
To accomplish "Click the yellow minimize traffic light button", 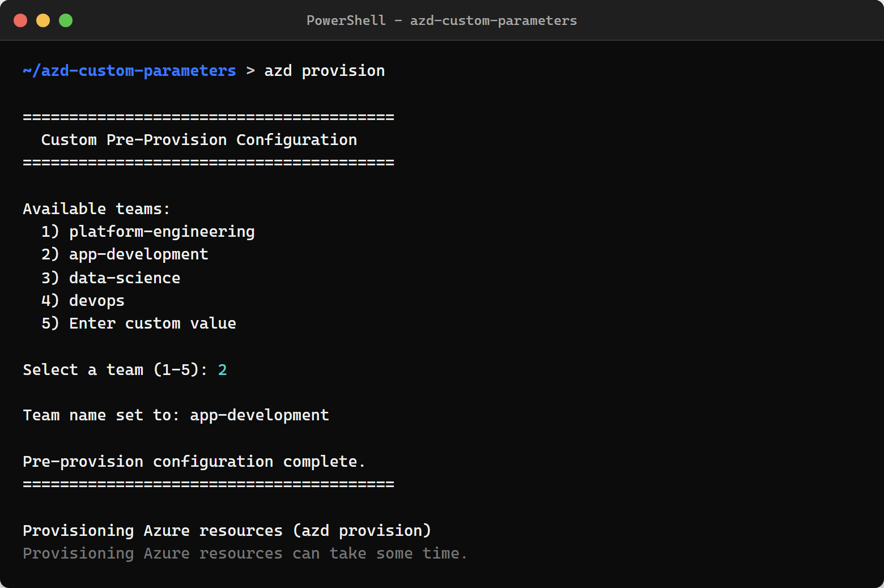I will (x=43, y=20).
